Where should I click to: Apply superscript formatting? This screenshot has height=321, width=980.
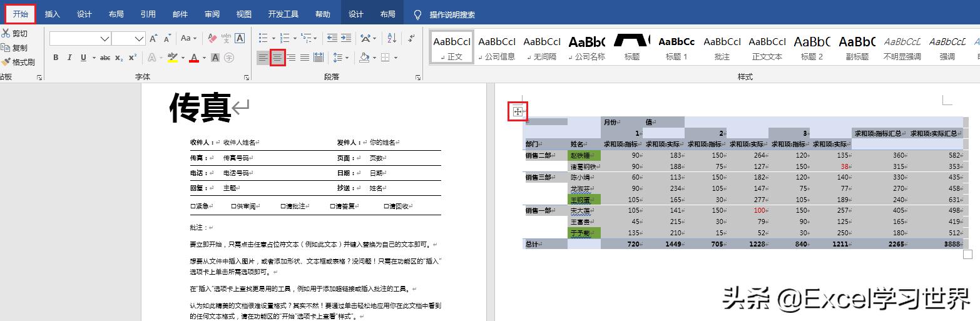132,58
